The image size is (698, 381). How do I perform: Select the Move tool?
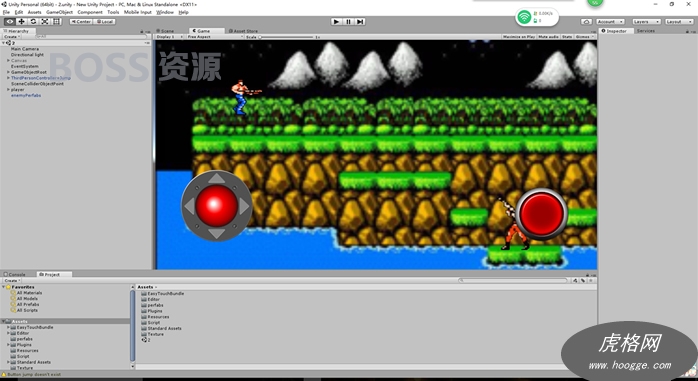point(21,21)
